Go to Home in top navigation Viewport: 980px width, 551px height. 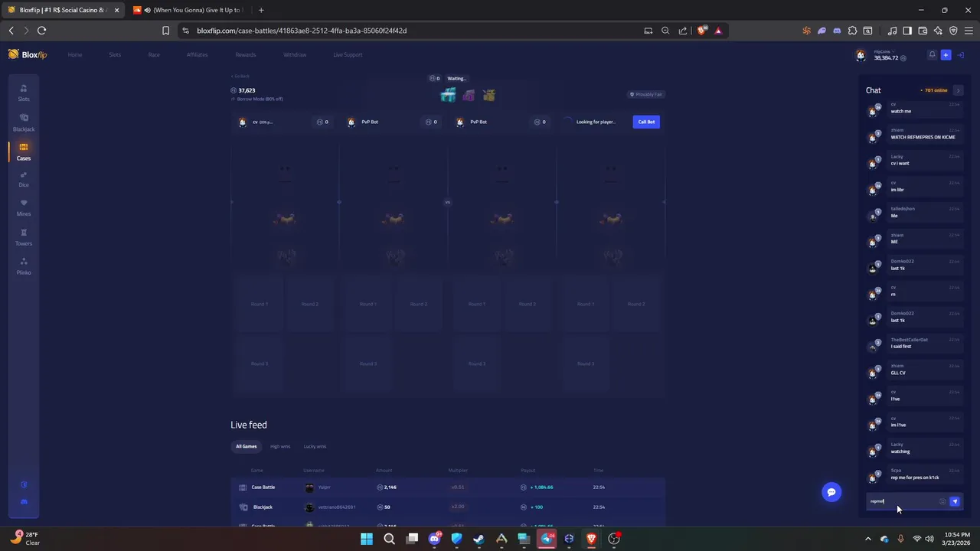point(75,55)
